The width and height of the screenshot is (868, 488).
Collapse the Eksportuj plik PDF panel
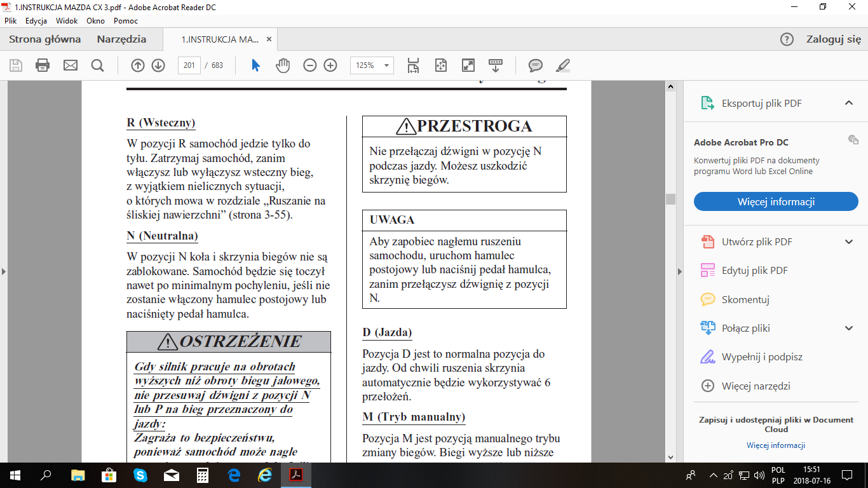pyautogui.click(x=848, y=103)
